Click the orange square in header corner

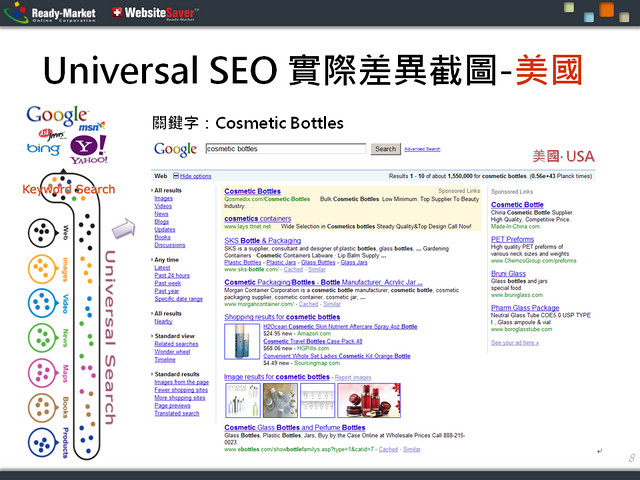point(607,9)
